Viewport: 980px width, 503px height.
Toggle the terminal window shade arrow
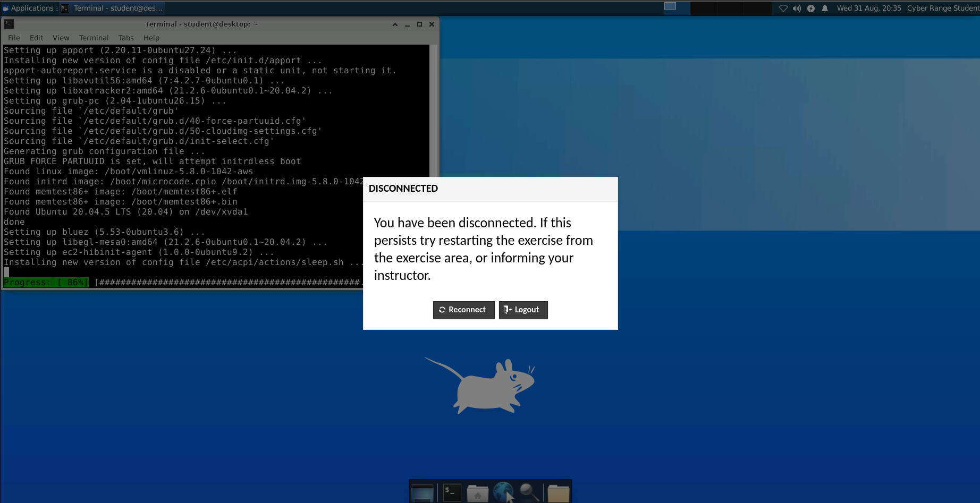[394, 24]
